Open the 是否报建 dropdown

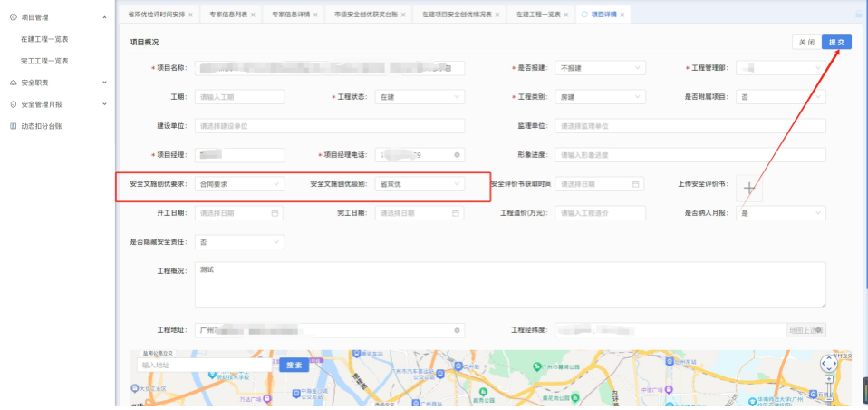pos(600,68)
